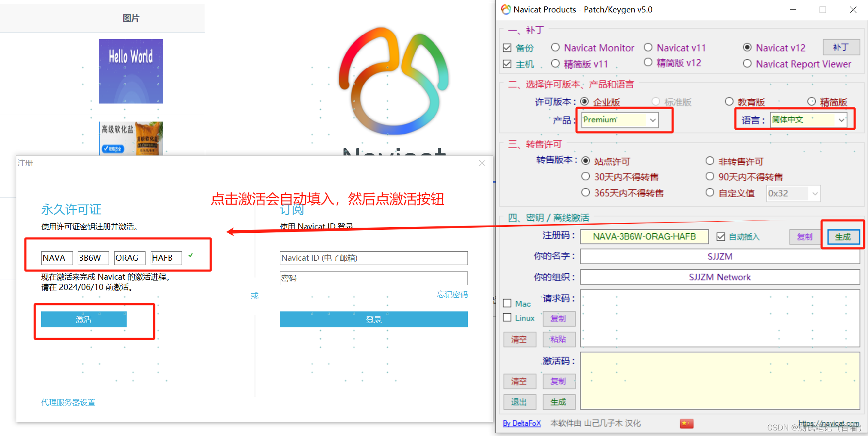Click the ORAG license key segment field

click(130, 258)
